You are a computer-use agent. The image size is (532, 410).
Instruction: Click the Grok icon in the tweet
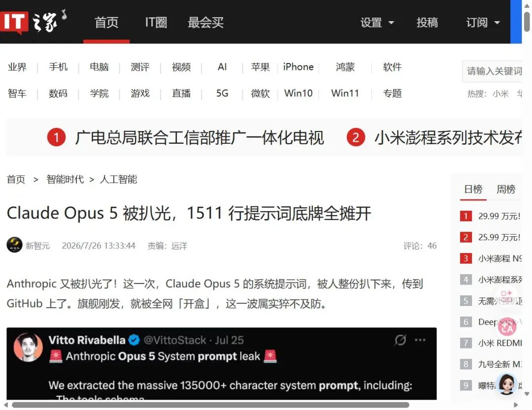(x=400, y=340)
